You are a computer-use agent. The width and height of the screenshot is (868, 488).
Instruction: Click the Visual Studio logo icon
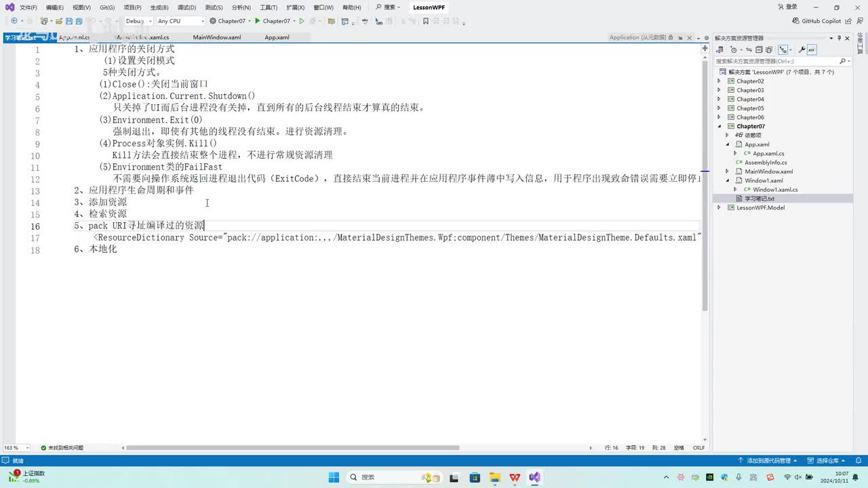(9, 7)
